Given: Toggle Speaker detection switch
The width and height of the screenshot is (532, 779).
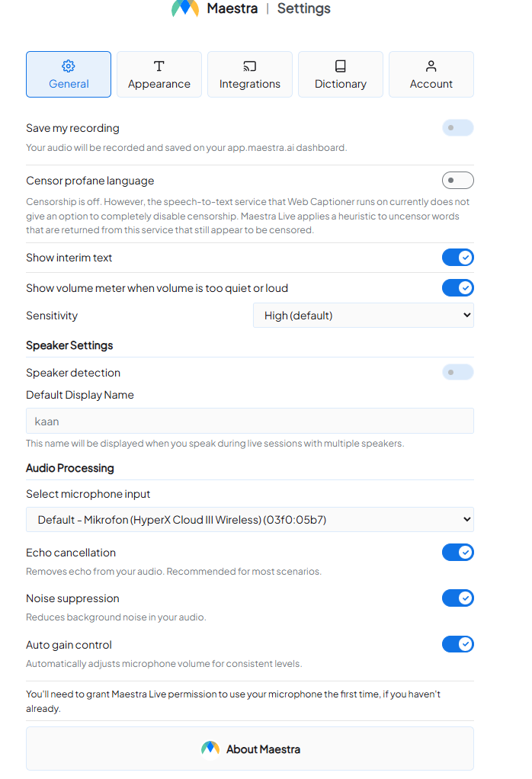Looking at the screenshot, I should [457, 373].
